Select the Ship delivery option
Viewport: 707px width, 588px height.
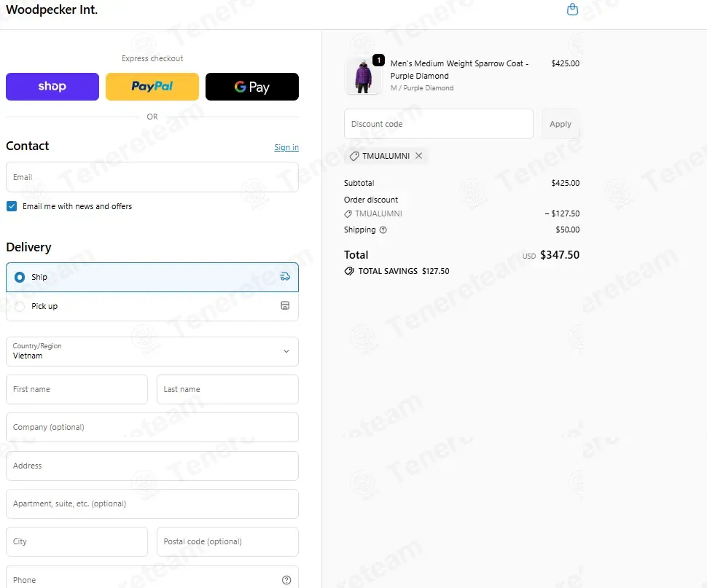152,277
